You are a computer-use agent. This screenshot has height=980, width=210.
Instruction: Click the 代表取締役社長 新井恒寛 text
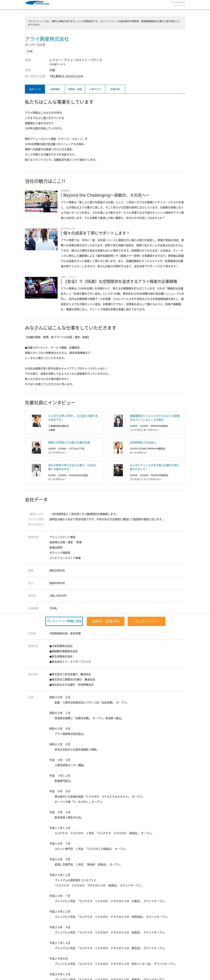click(65, 633)
